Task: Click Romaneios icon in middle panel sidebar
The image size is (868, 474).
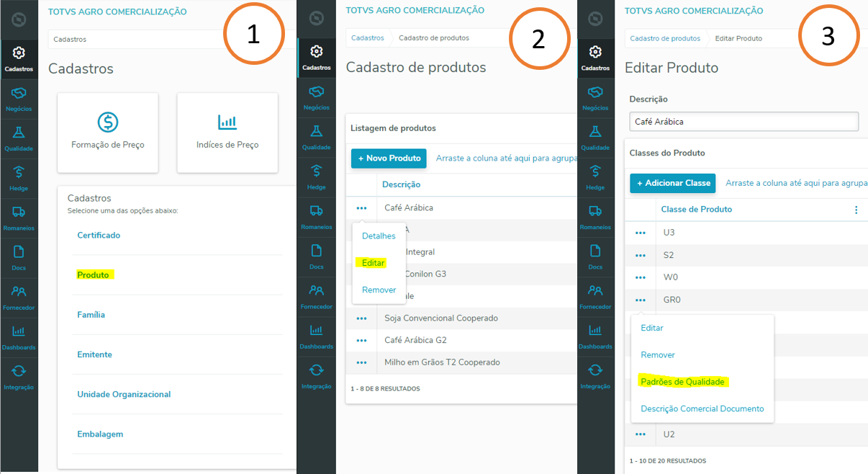Action: (x=316, y=210)
